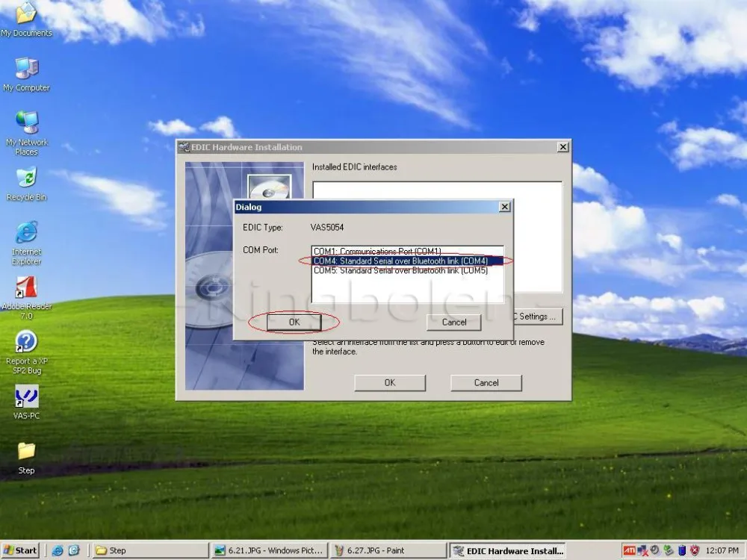Click the red security shield tray icon
The image size is (747, 560).
(x=695, y=550)
